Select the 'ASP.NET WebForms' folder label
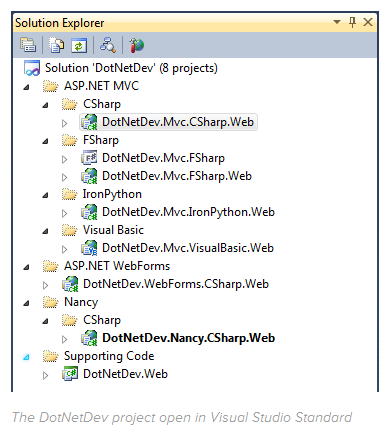 (x=117, y=266)
